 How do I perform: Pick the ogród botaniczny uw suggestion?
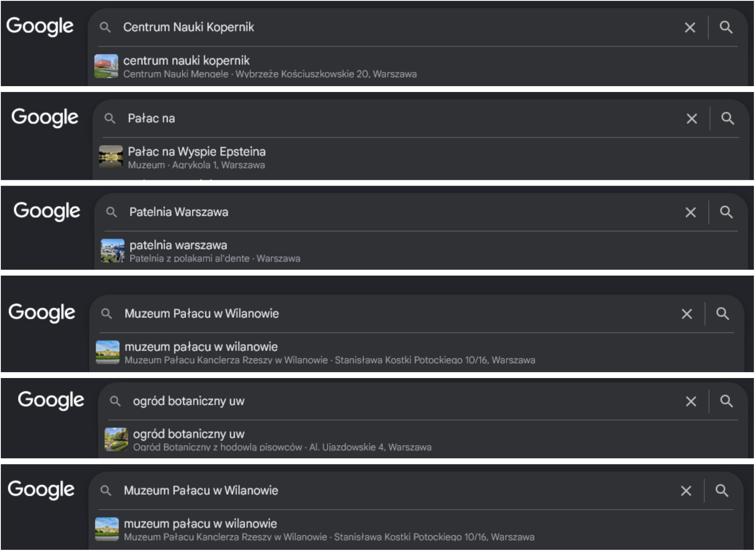pyautogui.click(x=423, y=440)
